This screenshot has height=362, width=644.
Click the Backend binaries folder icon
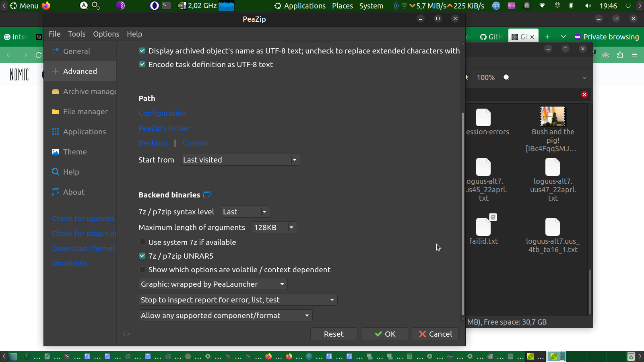pos(207,195)
